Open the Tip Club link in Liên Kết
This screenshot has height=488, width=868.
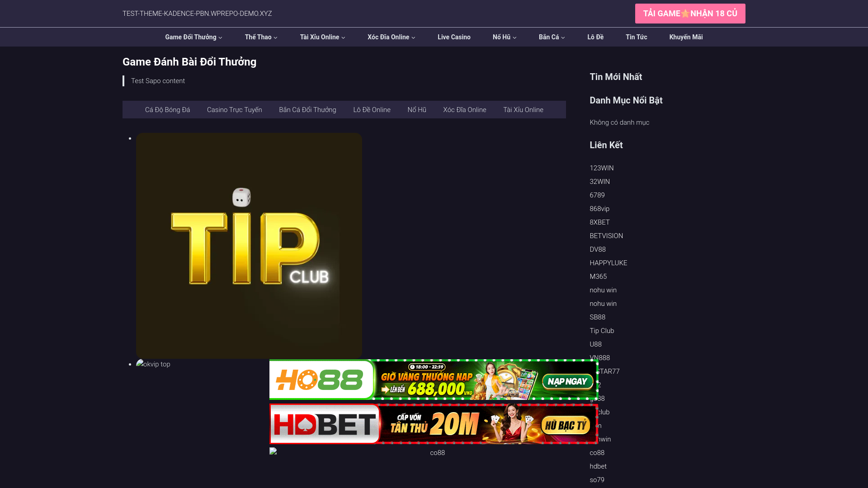coord(602,331)
